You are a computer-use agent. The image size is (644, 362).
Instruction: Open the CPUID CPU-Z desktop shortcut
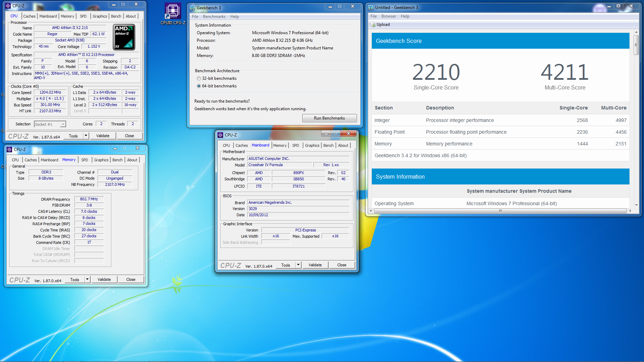[173, 14]
